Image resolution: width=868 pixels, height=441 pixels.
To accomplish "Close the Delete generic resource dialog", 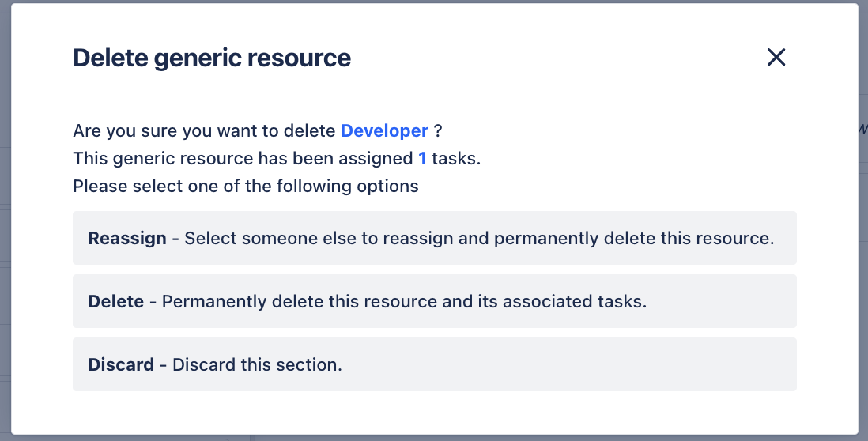I will pyautogui.click(x=776, y=57).
